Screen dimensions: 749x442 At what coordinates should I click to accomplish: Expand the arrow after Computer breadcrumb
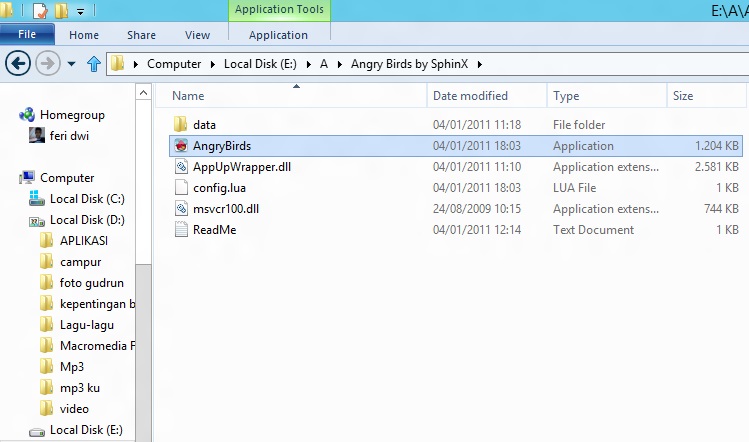tap(213, 65)
